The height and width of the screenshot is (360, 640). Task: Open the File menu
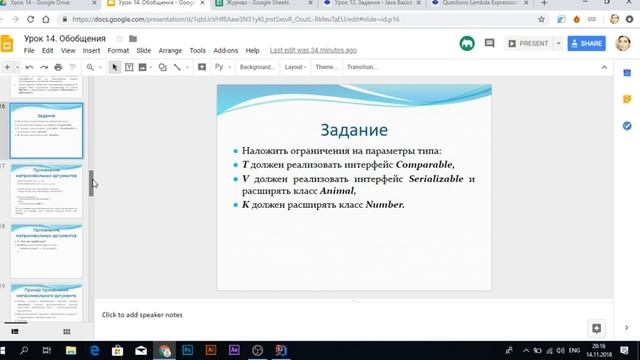29,51
